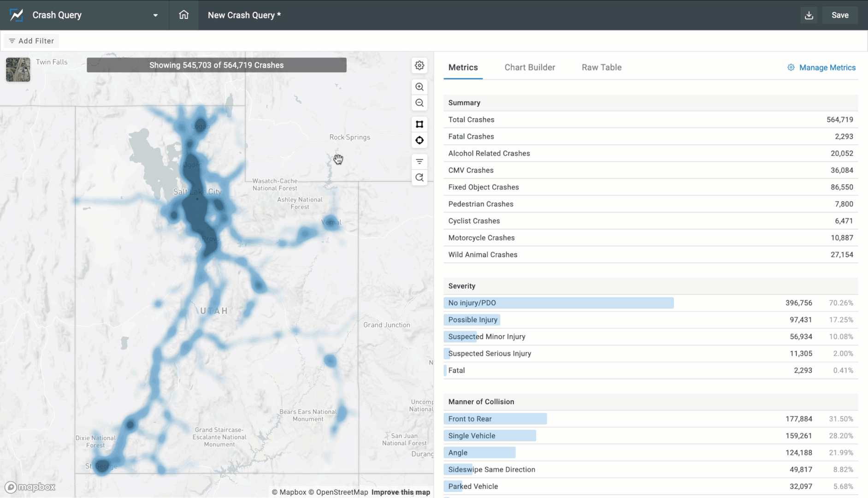Click the Improve this map link
The height and width of the screenshot is (498, 868).
400,492
